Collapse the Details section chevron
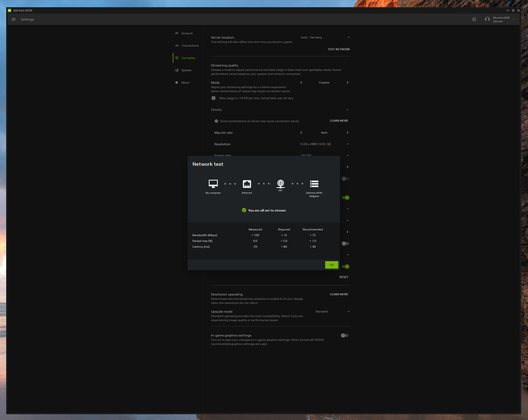The image size is (528, 420). 347,110
